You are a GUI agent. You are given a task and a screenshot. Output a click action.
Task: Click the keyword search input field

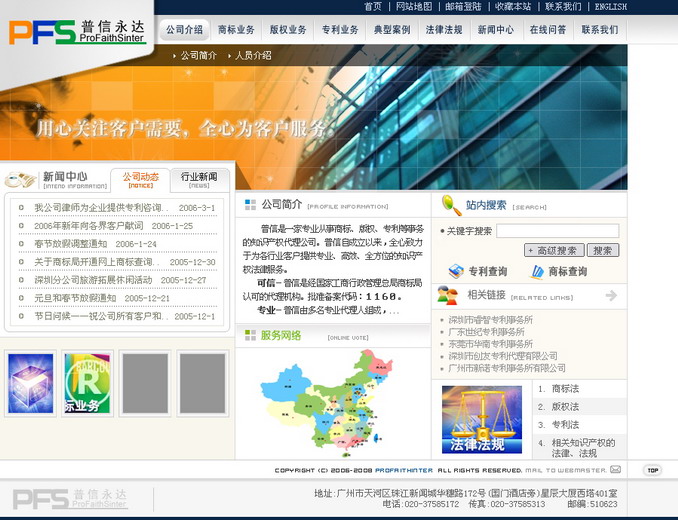557,231
